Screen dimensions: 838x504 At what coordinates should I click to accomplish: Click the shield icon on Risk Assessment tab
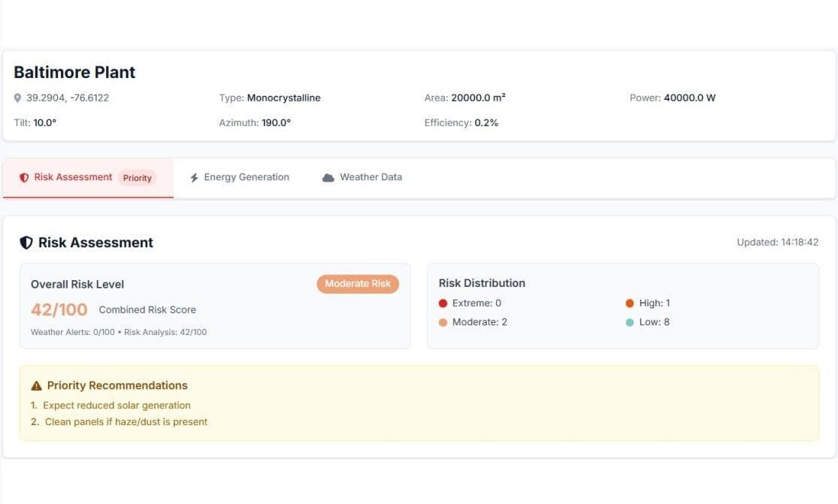click(23, 177)
